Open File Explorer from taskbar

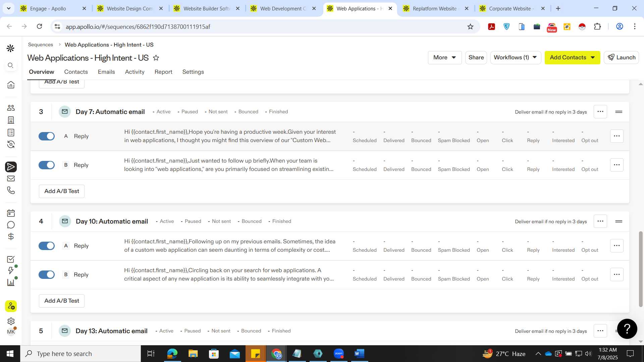(193, 354)
